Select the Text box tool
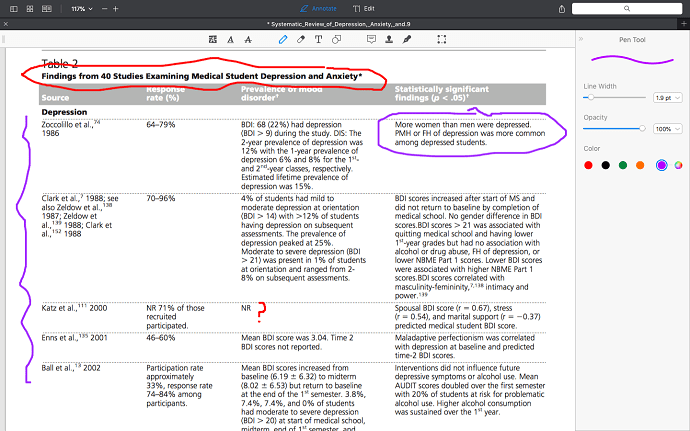The height and width of the screenshot is (431, 690). click(319, 40)
